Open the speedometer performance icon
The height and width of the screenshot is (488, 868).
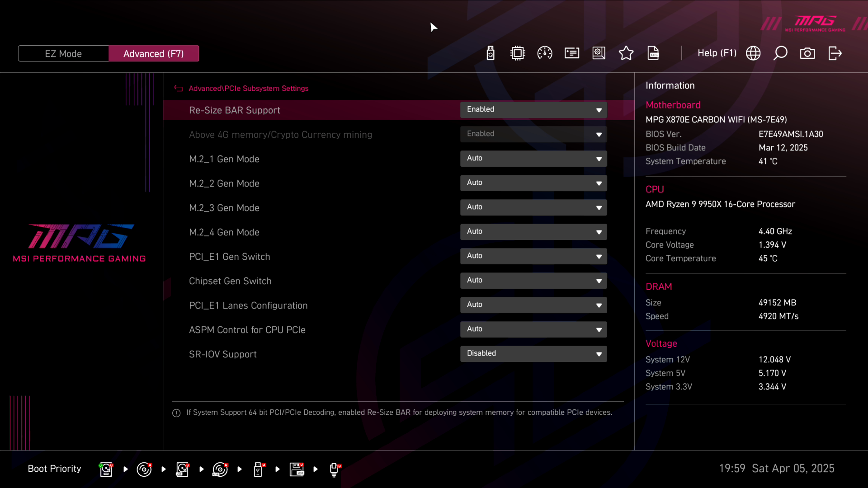545,53
